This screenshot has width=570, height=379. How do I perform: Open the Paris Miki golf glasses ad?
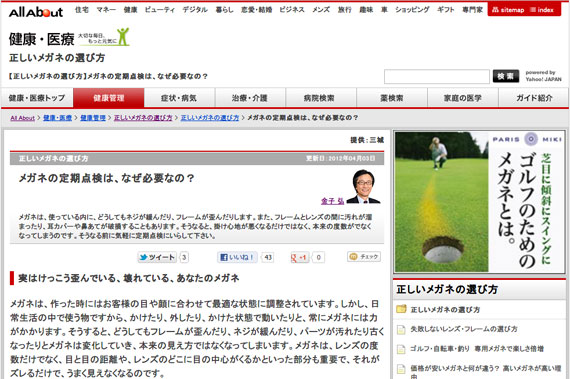coord(479,202)
